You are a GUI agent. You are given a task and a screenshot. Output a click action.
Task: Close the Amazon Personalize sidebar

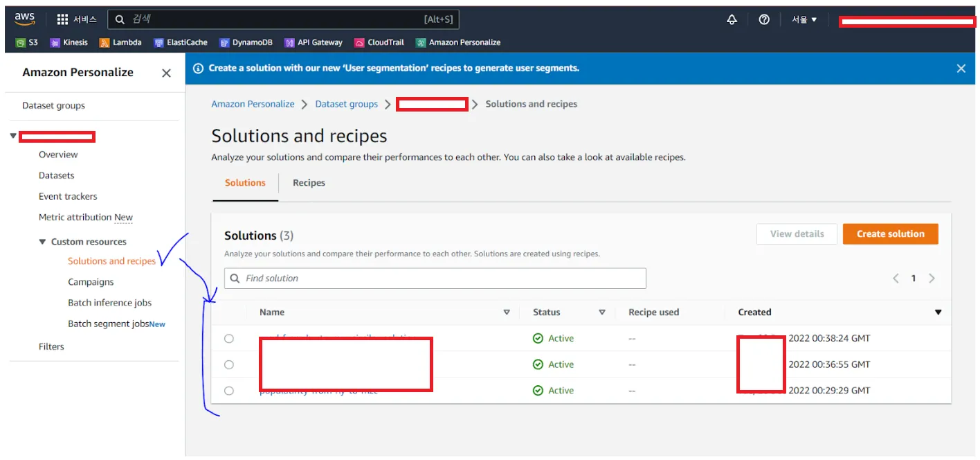click(x=166, y=73)
